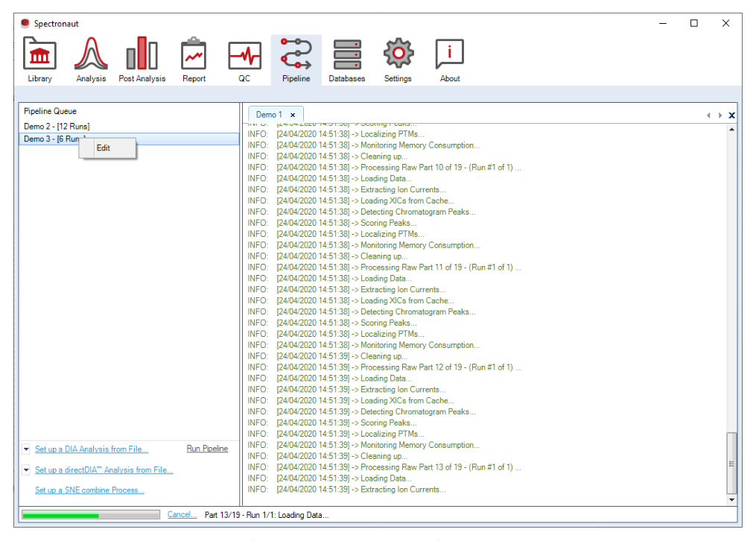Screen dimensions: 756x541
Task: Open the Library section
Action: coord(39,60)
